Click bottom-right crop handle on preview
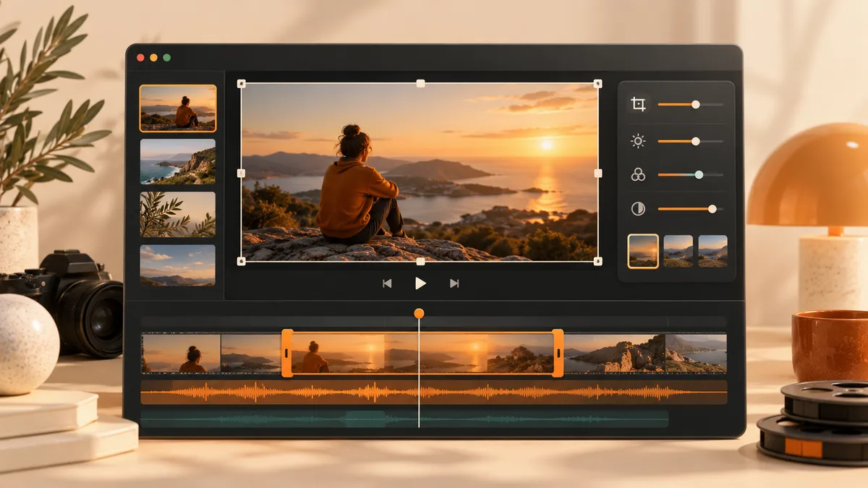The height and width of the screenshot is (488, 868). click(597, 261)
